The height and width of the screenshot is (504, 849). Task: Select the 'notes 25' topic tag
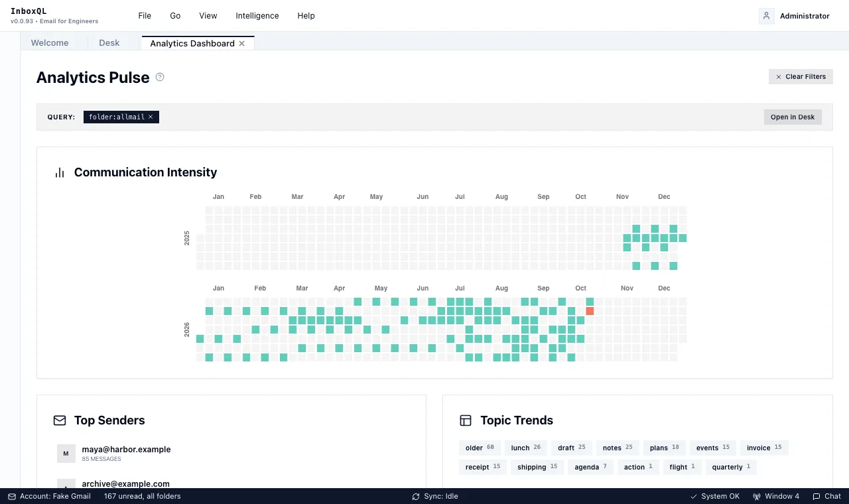618,448
